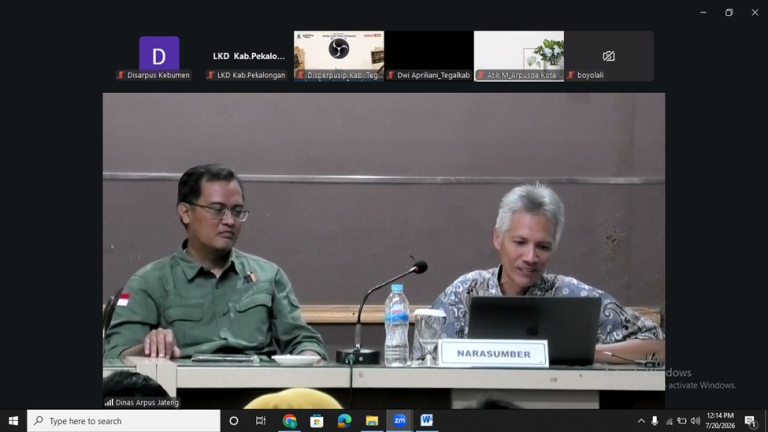
Task: Click the Dinas Arpus Jateng speaker label
Action: pos(147,403)
